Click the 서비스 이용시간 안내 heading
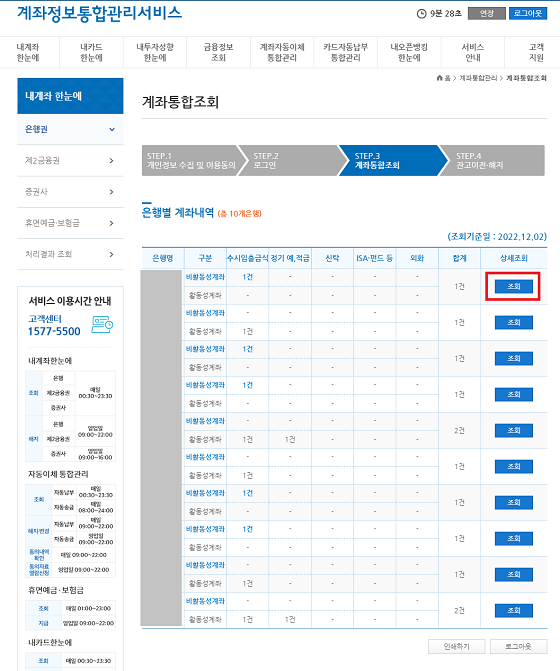This screenshot has height=671, width=560. click(x=70, y=301)
